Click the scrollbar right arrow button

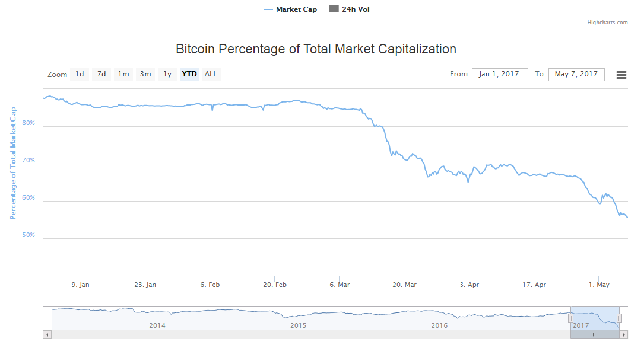(x=624, y=335)
